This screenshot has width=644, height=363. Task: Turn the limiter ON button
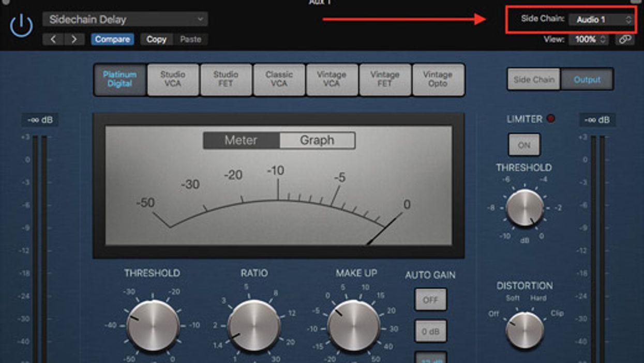[524, 145]
